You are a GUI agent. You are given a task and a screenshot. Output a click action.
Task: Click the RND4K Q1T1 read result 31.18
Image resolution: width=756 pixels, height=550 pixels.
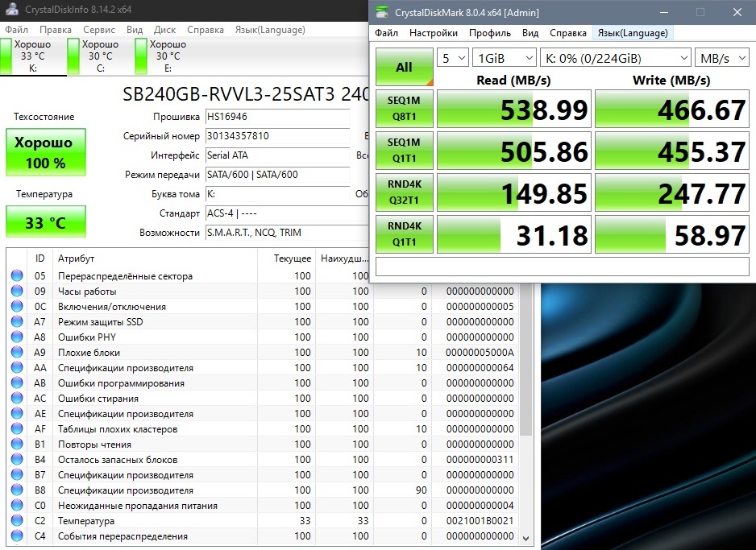[514, 234]
